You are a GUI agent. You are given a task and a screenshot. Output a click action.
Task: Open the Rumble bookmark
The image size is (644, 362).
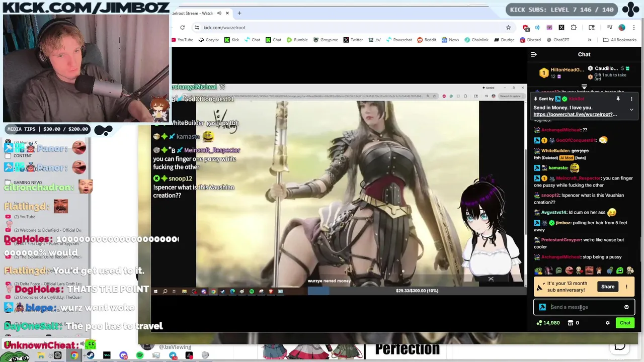(x=297, y=40)
